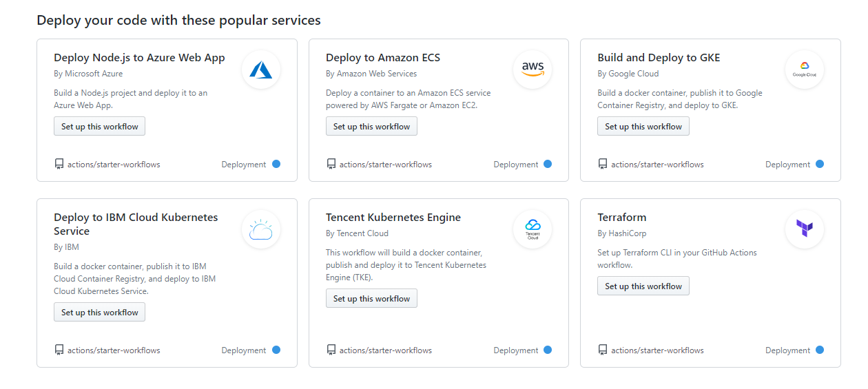This screenshot has width=868, height=389.
Task: Click 'Deploy to Amazon ECS' title
Action: coord(383,58)
